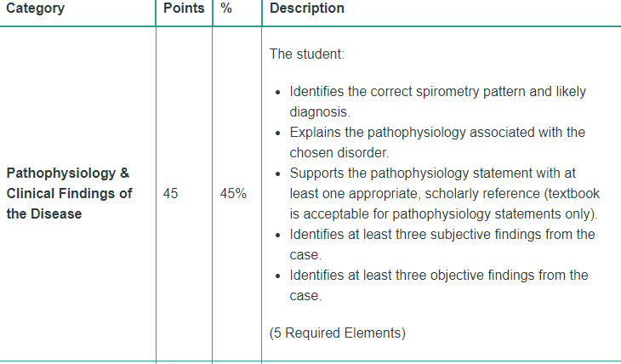Click the '(5 Required Elements)' text
621x364 pixels.
point(338,333)
